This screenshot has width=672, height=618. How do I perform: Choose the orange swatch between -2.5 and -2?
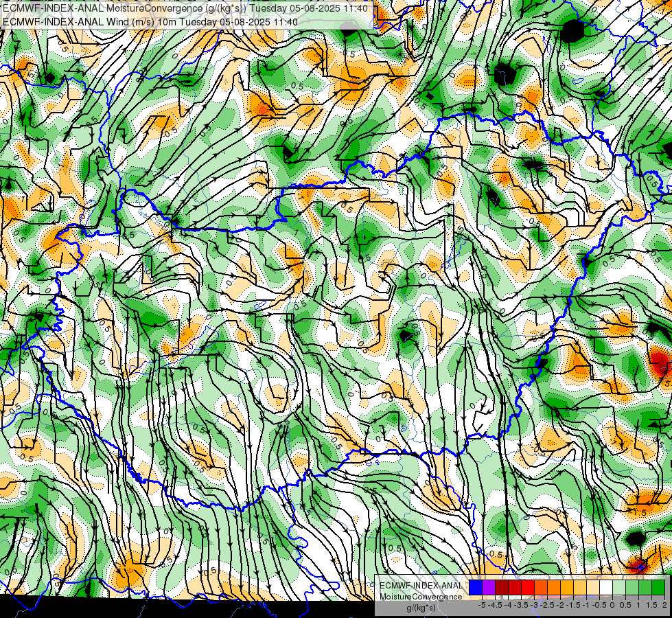click(554, 588)
